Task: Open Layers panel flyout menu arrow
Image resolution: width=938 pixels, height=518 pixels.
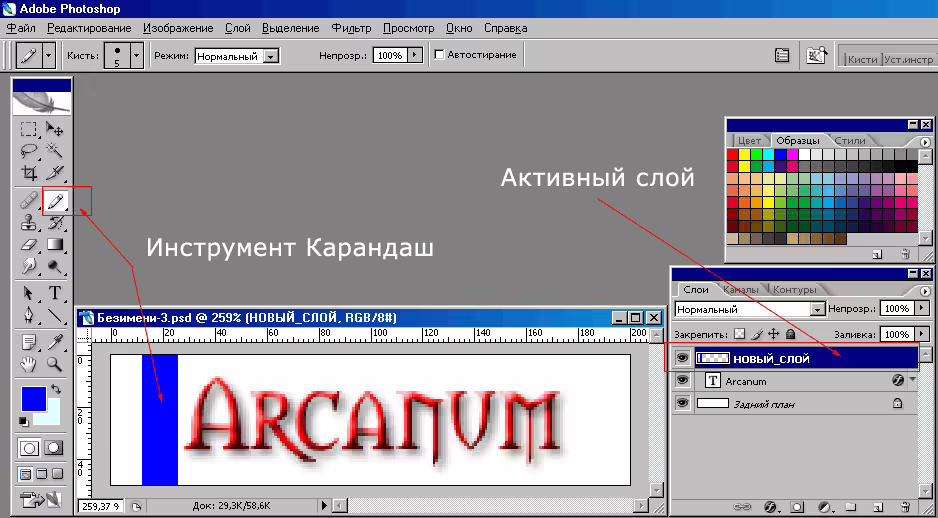Action: [x=925, y=290]
